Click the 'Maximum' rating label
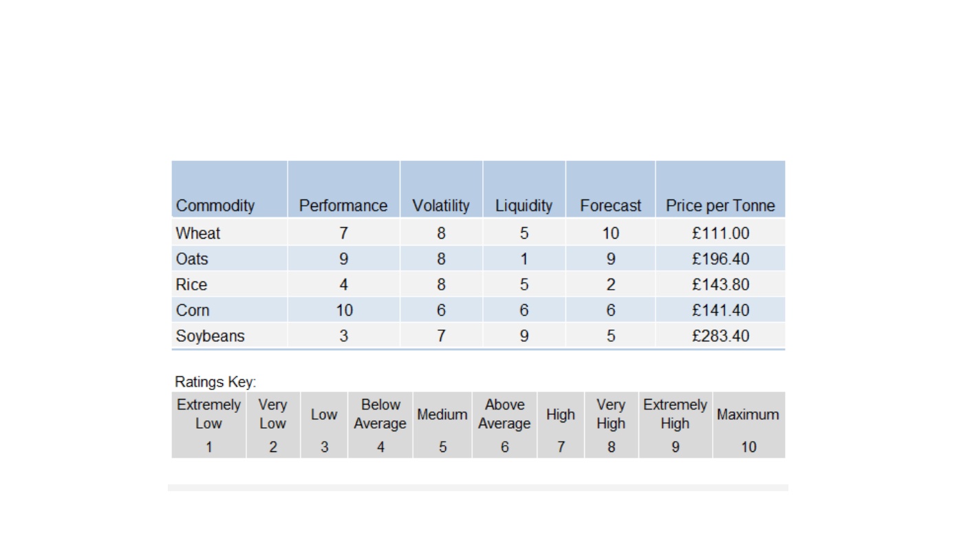This screenshot has height=560, width=957. (748, 415)
